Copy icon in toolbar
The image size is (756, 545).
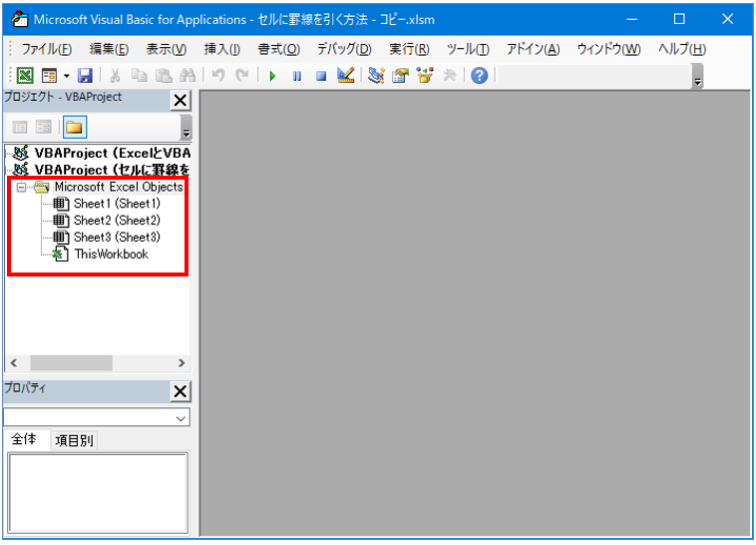click(140, 75)
